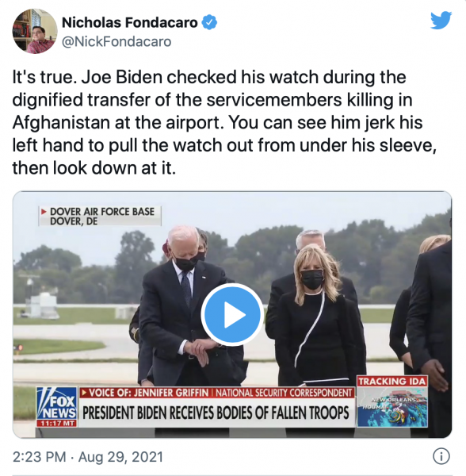Open the Nicholas Fondacaro display name link
Image resolution: width=466 pixels, height=476 pixels.
coord(130,23)
